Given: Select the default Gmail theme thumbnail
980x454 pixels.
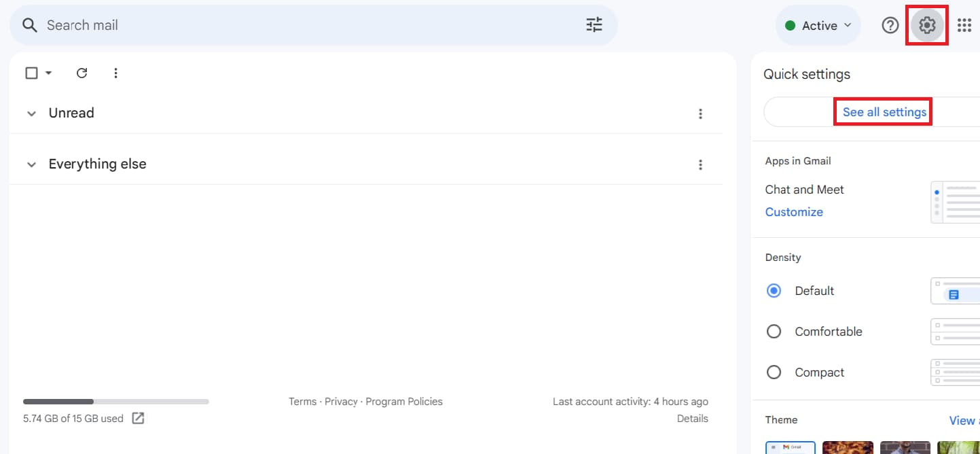Looking at the screenshot, I should click(x=791, y=447).
